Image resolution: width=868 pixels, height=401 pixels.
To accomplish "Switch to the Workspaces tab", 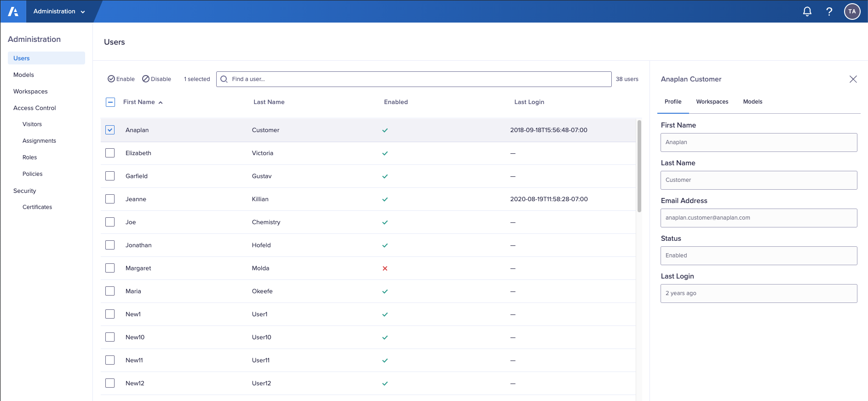I will (712, 102).
